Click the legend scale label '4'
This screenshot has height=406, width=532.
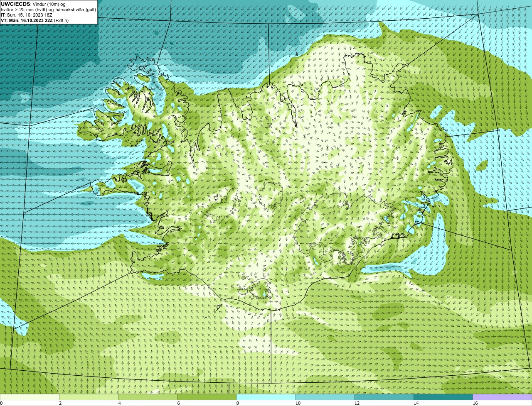pyautogui.click(x=119, y=403)
